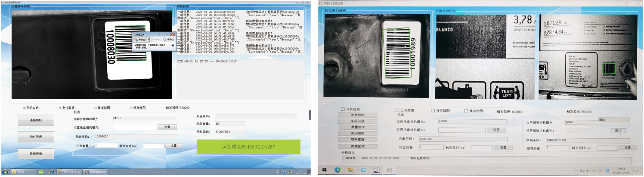The image size is (644, 177).
Task: Focus left window 触发延时(us) input
Action: [x=154, y=146]
